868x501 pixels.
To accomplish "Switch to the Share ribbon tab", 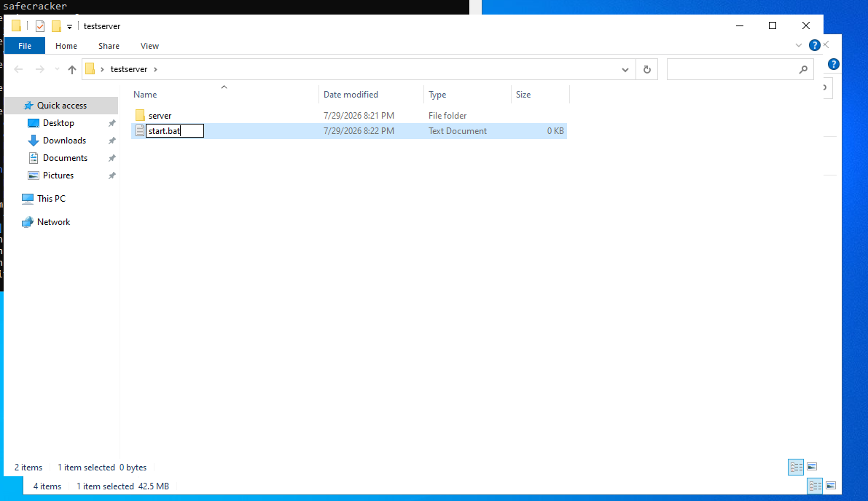I will click(109, 46).
